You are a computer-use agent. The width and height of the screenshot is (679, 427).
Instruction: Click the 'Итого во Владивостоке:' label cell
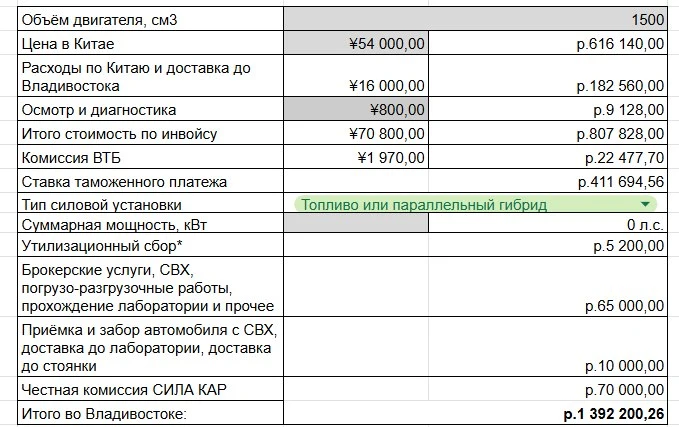tap(150, 413)
